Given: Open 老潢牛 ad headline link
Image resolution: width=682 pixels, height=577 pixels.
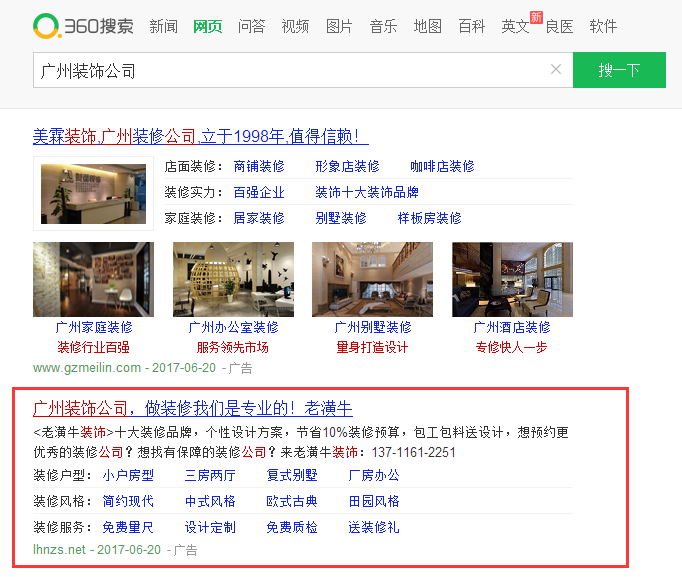Looking at the screenshot, I should click(x=193, y=408).
